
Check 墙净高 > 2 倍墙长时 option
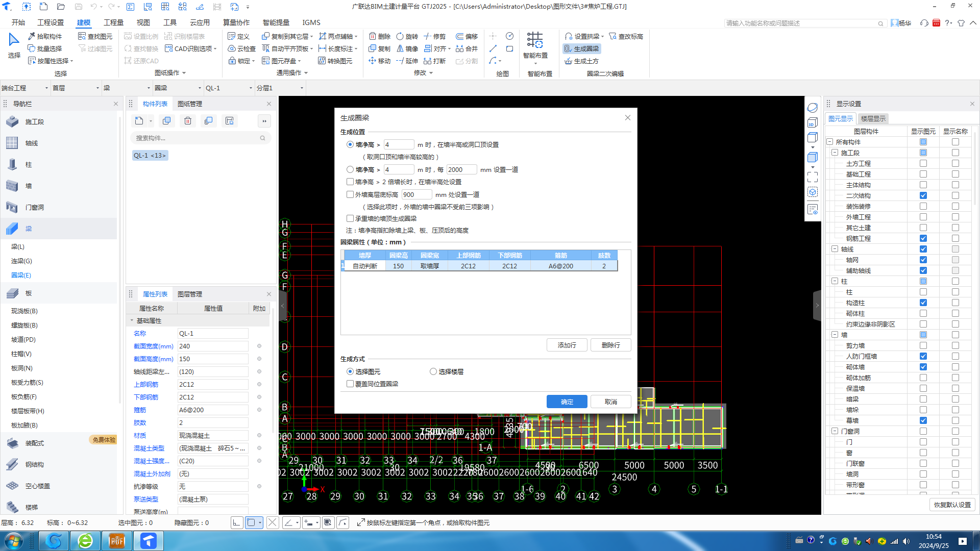(350, 182)
